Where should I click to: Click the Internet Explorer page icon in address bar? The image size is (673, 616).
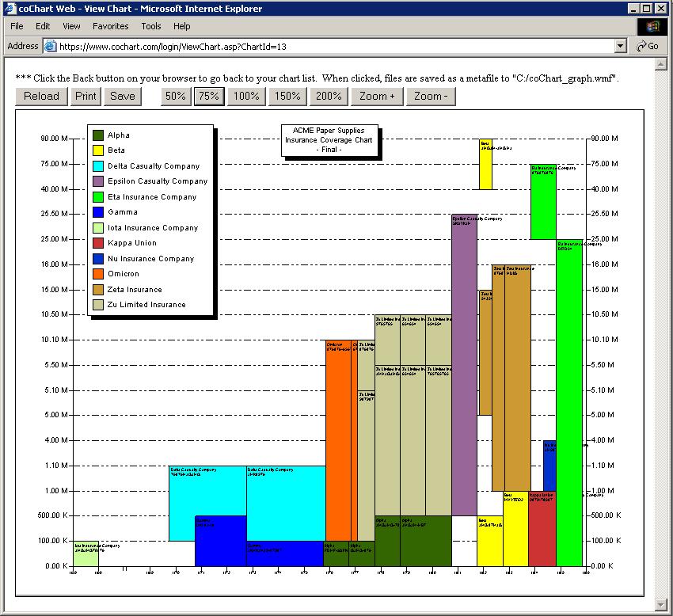pyautogui.click(x=50, y=46)
